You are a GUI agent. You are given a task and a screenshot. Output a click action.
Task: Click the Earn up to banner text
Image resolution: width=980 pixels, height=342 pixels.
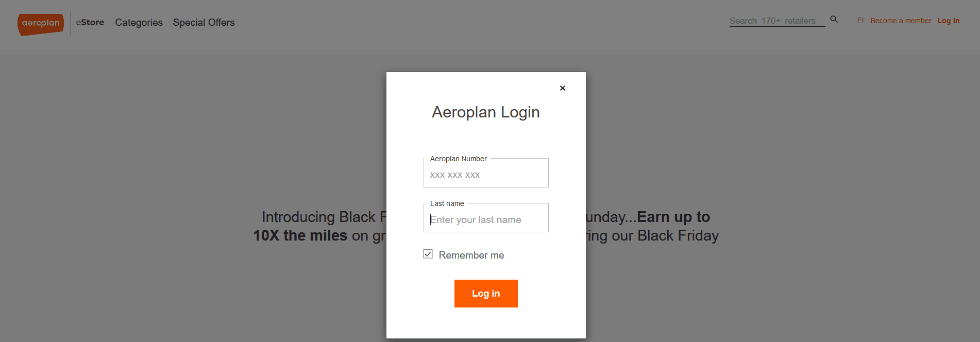coord(673,217)
